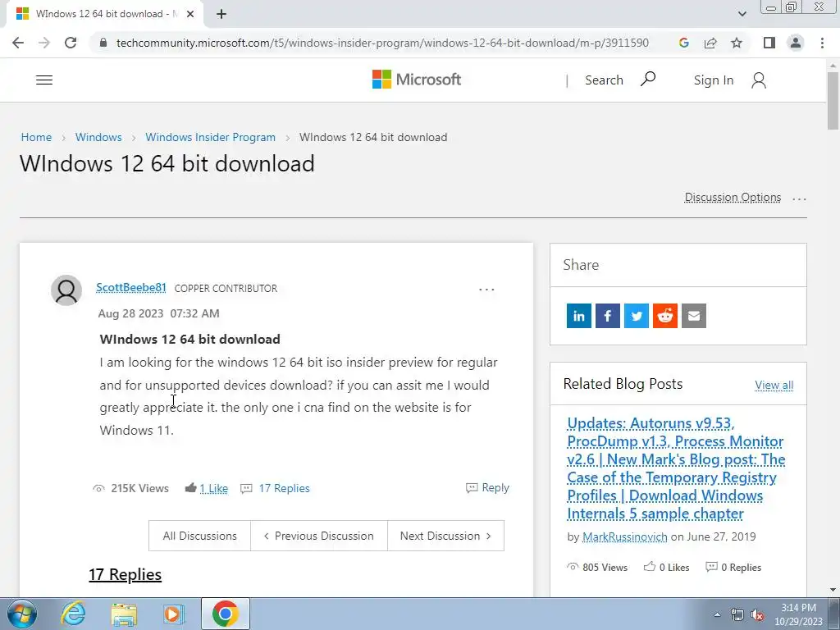Open a new browser tab
840x630 pixels.
pyautogui.click(x=221, y=14)
